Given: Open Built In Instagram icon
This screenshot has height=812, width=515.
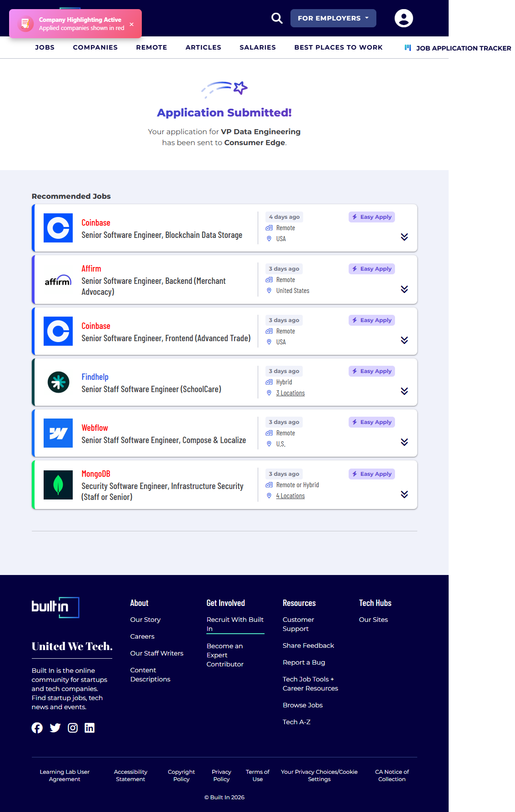Looking at the screenshot, I should [73, 728].
